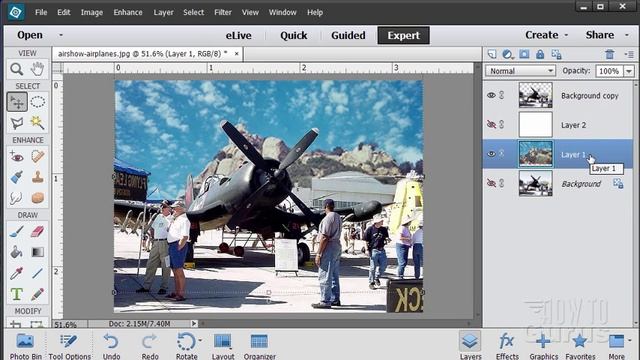Image resolution: width=640 pixels, height=360 pixels.
Task: Click the Undo button
Action: tap(111, 346)
